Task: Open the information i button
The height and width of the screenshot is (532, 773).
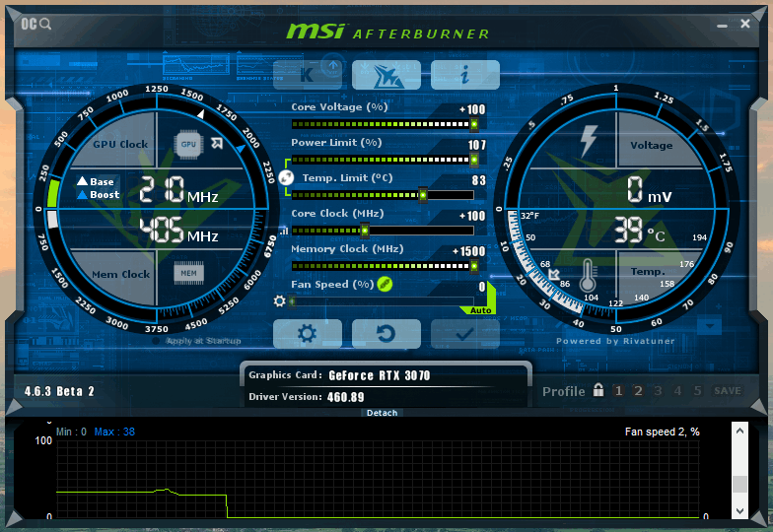Action: [x=465, y=75]
